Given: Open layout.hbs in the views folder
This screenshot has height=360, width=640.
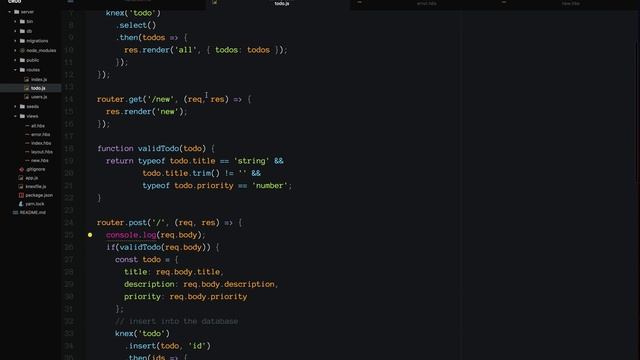Looking at the screenshot, I should (42, 152).
